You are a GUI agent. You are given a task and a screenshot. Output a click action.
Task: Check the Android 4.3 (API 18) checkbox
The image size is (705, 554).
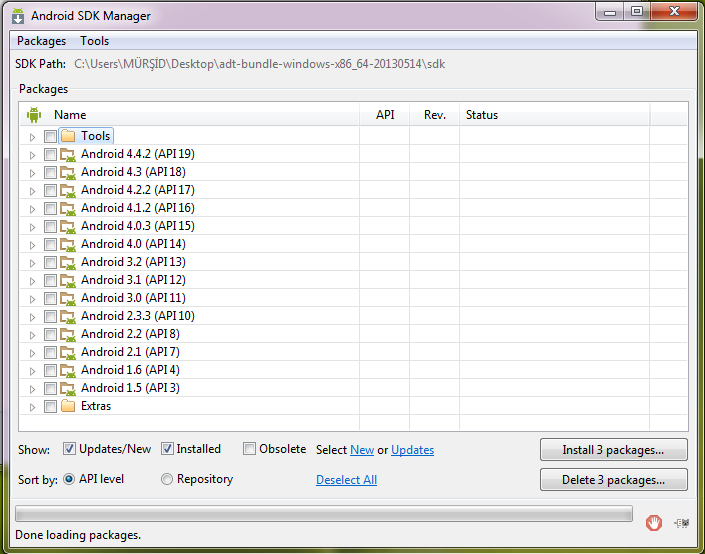tap(50, 172)
